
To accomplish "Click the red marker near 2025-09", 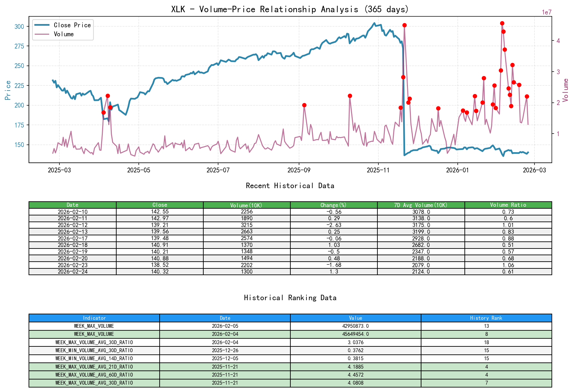I will (x=304, y=105).
